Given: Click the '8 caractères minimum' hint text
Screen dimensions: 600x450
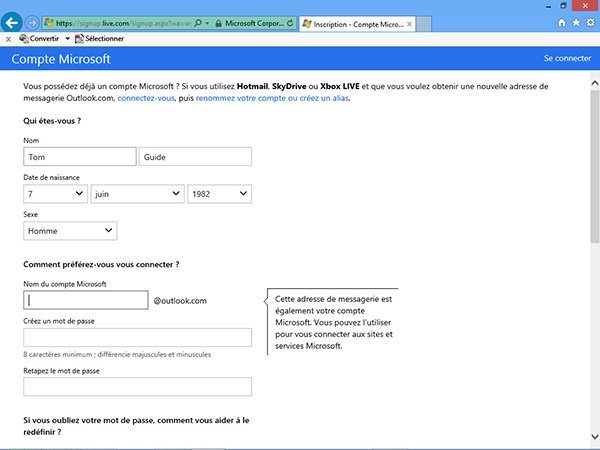Looking at the screenshot, I should (117, 354).
